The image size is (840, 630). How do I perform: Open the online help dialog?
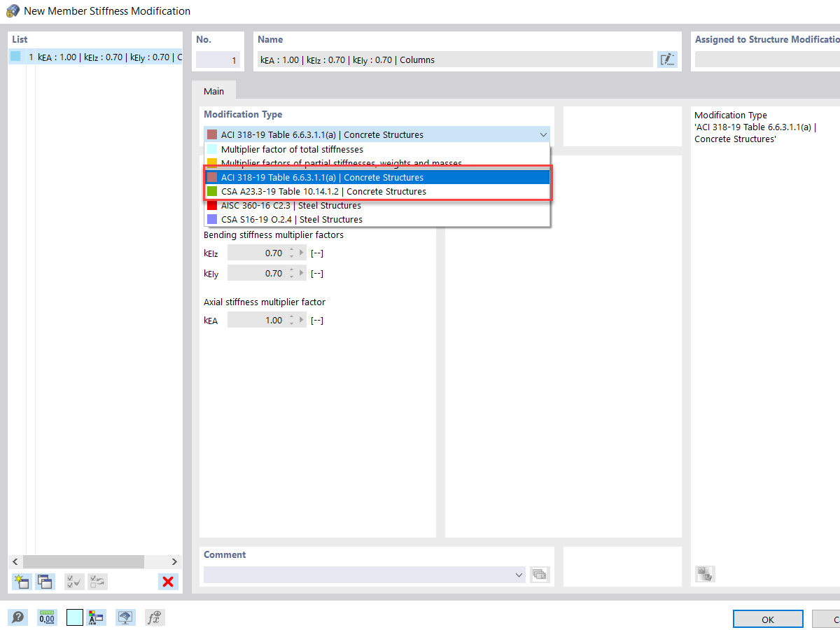[17, 617]
